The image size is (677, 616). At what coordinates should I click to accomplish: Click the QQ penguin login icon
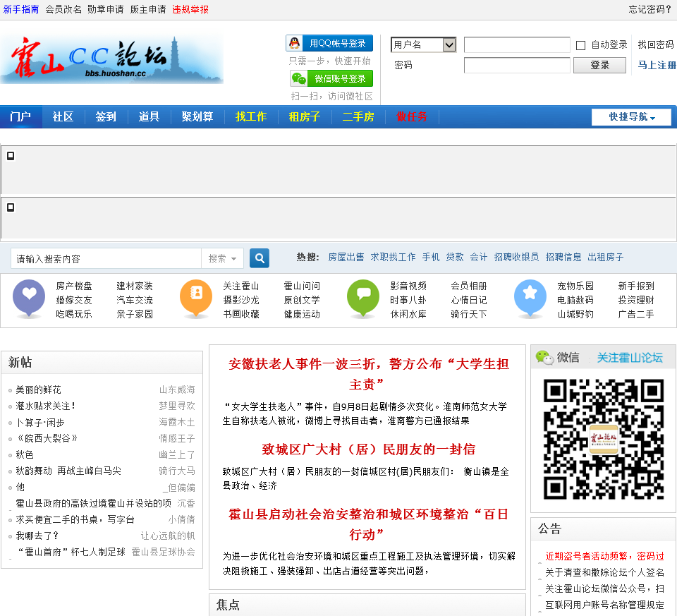295,43
